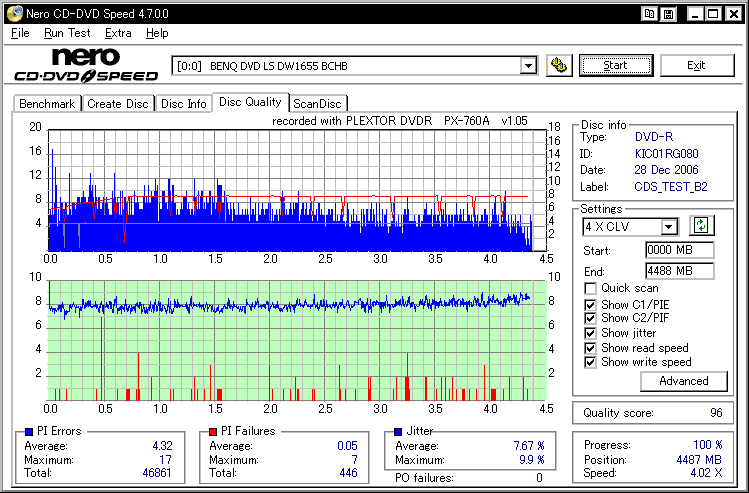Click the blue PI Errors legend square
The width and height of the screenshot is (749, 493).
(27, 431)
